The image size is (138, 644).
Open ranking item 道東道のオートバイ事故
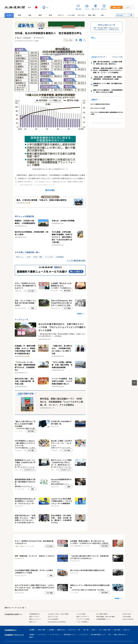coord(108,84)
